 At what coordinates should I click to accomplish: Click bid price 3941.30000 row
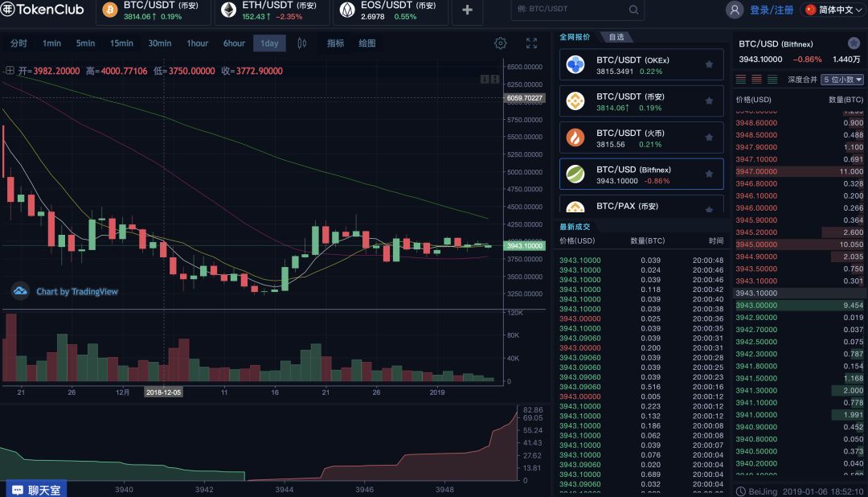tap(800, 391)
